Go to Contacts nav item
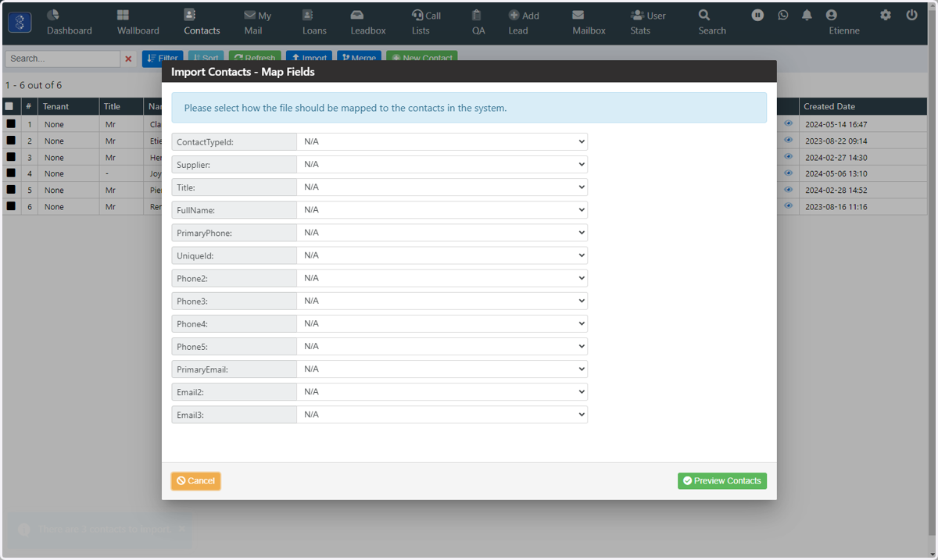Image resolution: width=938 pixels, height=560 pixels. (202, 23)
